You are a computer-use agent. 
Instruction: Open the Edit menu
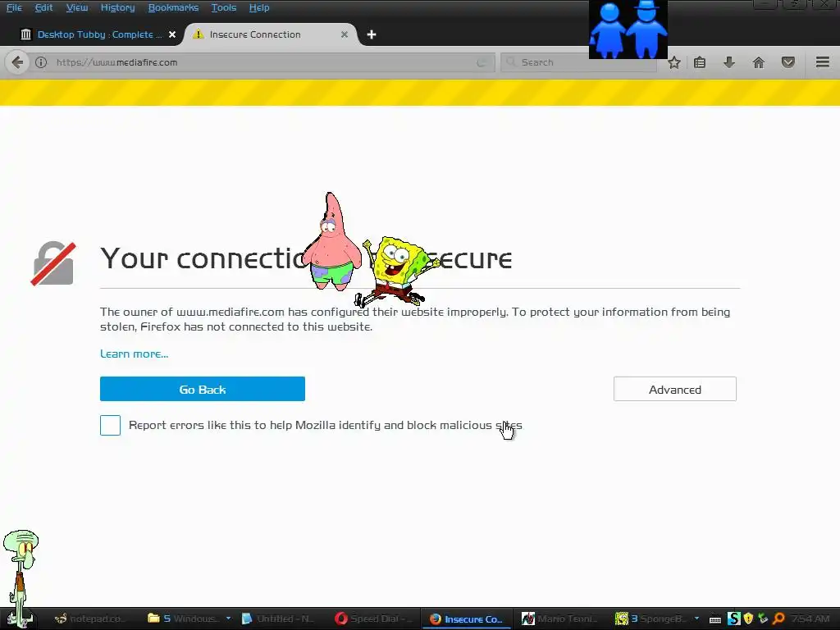coord(43,7)
